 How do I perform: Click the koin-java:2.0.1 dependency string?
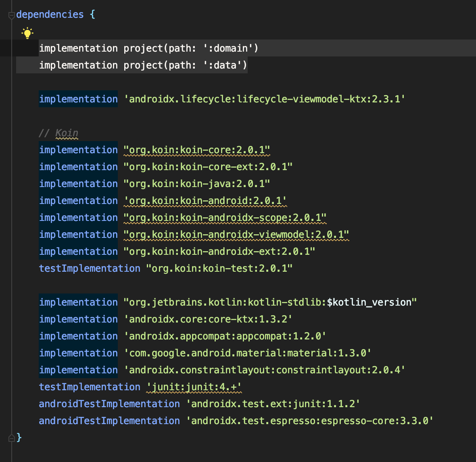click(197, 184)
